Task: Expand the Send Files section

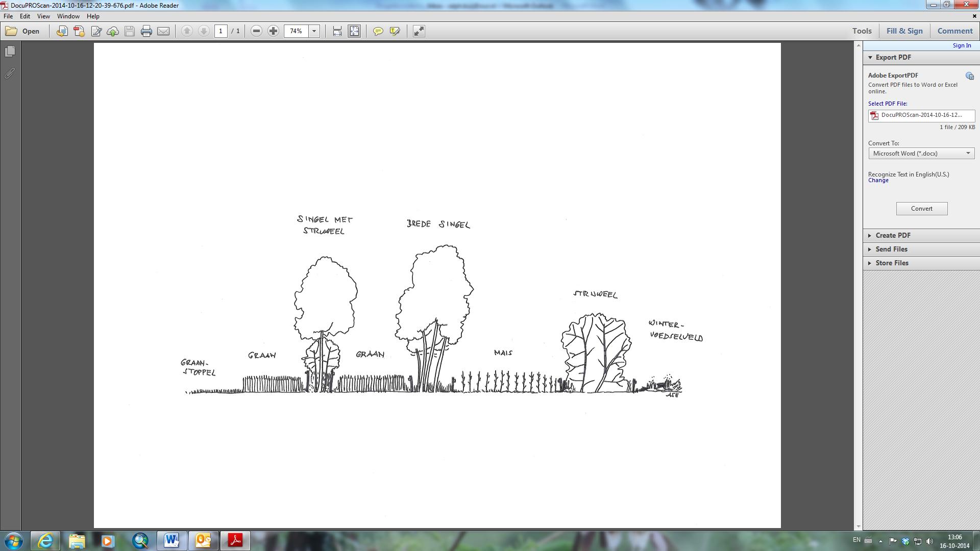Action: pyautogui.click(x=891, y=249)
